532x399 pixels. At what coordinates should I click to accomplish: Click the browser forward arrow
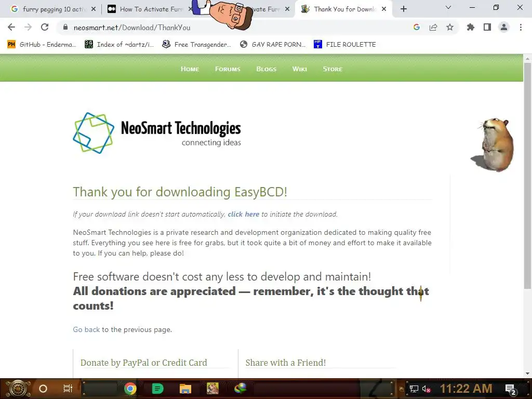pyautogui.click(x=28, y=27)
